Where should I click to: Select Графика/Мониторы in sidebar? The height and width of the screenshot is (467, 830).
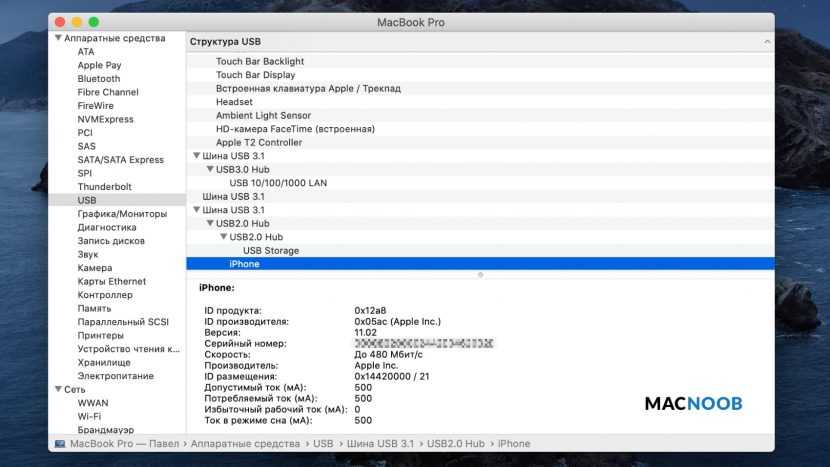pos(122,214)
